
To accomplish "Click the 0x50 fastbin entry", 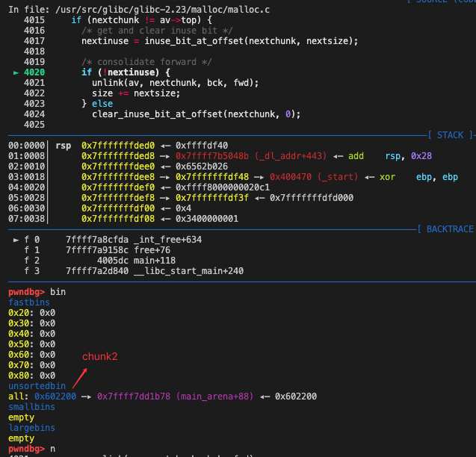I will pyautogui.click(x=32, y=344).
